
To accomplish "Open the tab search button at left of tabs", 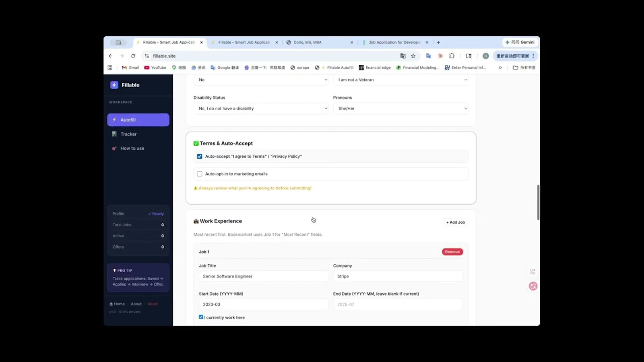I will click(118, 42).
